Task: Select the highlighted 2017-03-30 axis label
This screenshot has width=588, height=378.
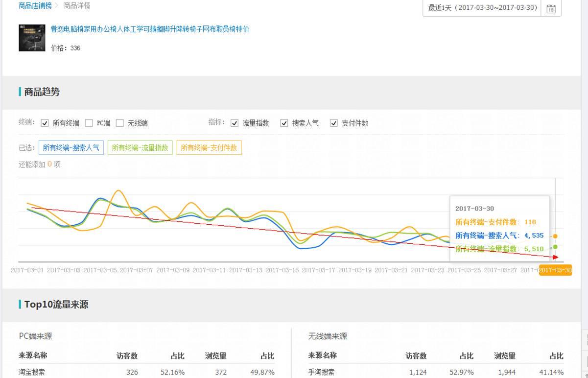Action: click(x=555, y=270)
